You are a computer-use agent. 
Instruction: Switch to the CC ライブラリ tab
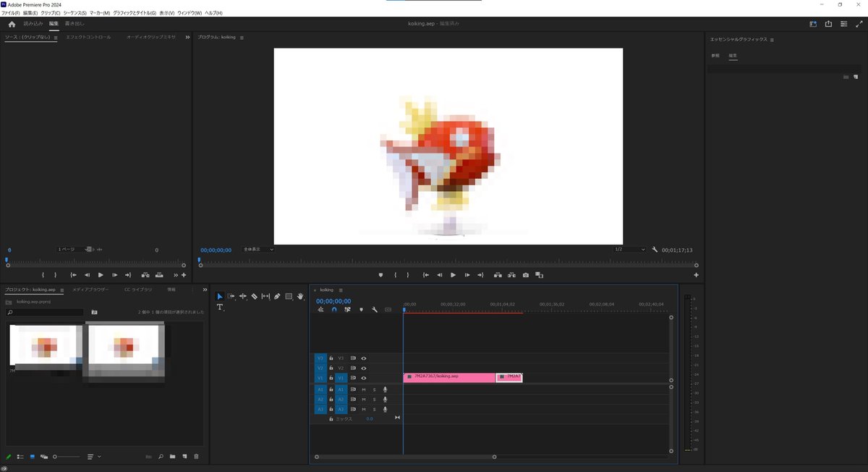[138, 290]
